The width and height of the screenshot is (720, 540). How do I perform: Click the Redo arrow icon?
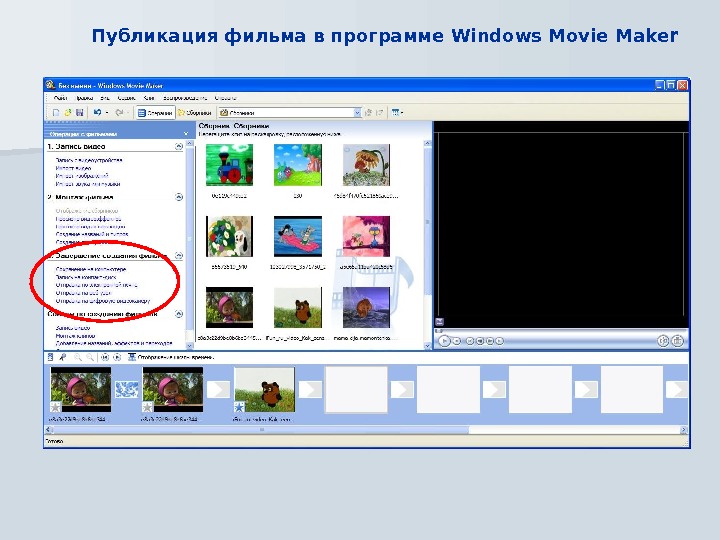(119, 112)
